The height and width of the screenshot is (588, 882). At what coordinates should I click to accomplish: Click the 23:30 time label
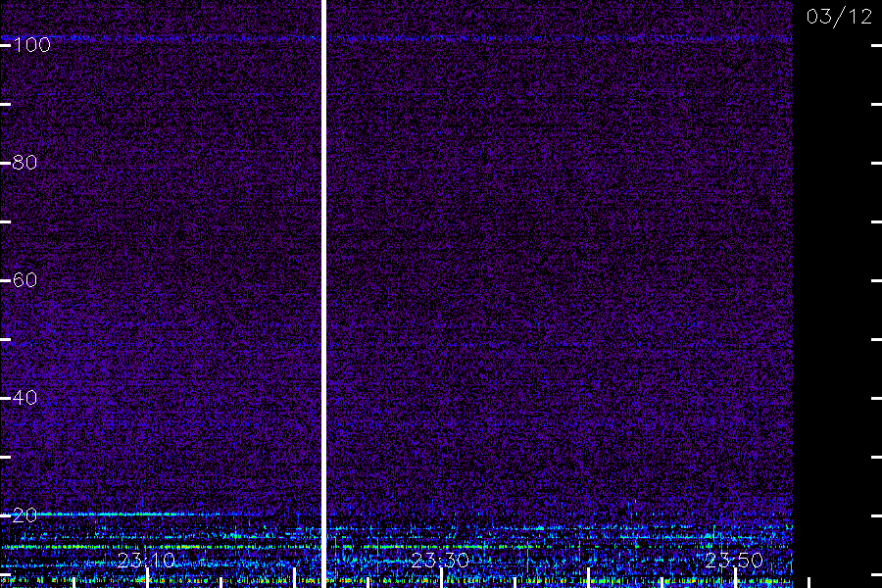pos(440,561)
